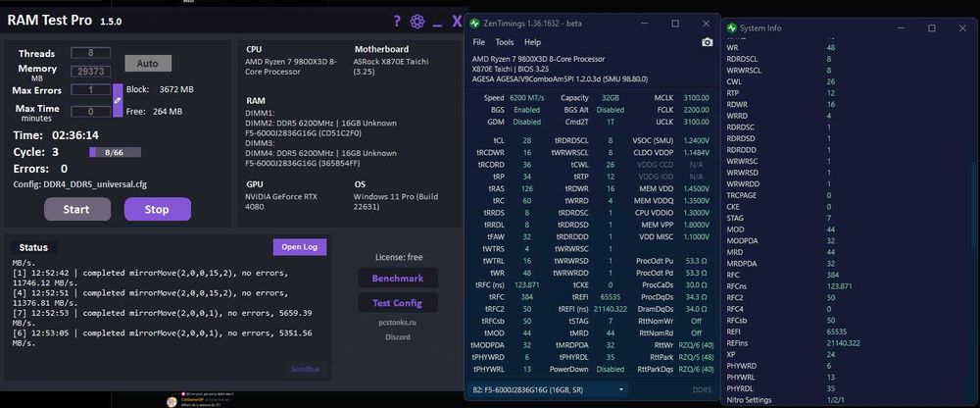Screen dimensions: 980x408
Task: Open the Help menu in ZenTimings
Action: click(x=532, y=42)
